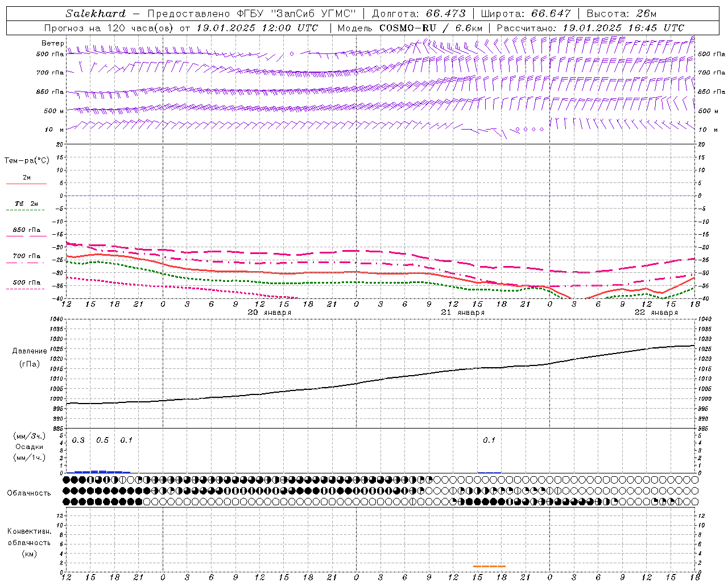Click the blue '2м' legend line sample
728x582 pixels.
point(26,184)
